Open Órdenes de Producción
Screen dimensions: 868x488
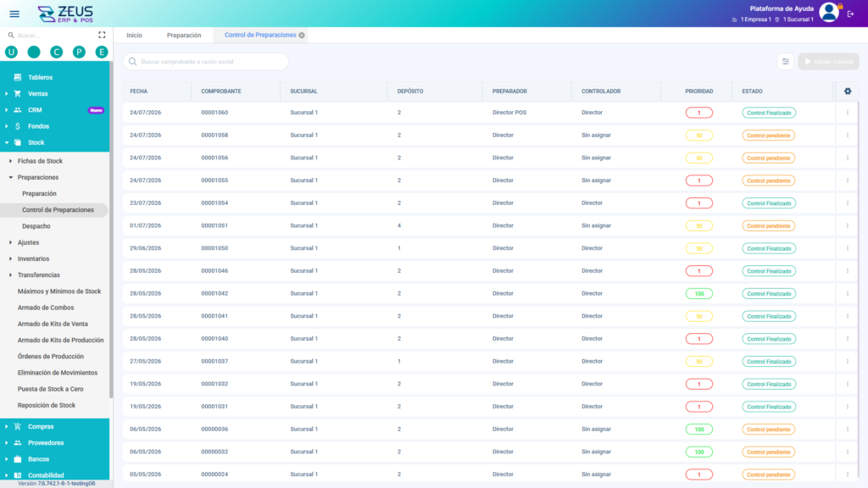click(50, 357)
